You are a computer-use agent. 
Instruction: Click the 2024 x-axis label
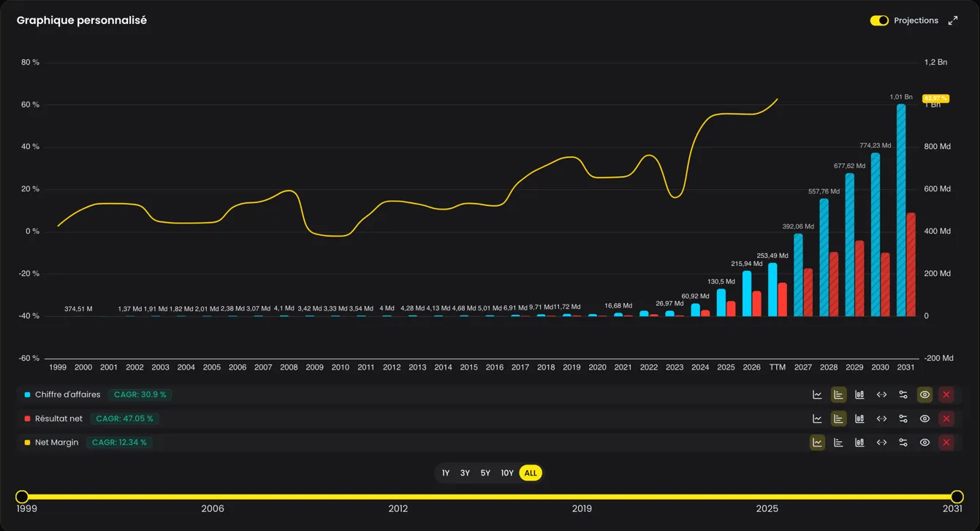[700, 367]
